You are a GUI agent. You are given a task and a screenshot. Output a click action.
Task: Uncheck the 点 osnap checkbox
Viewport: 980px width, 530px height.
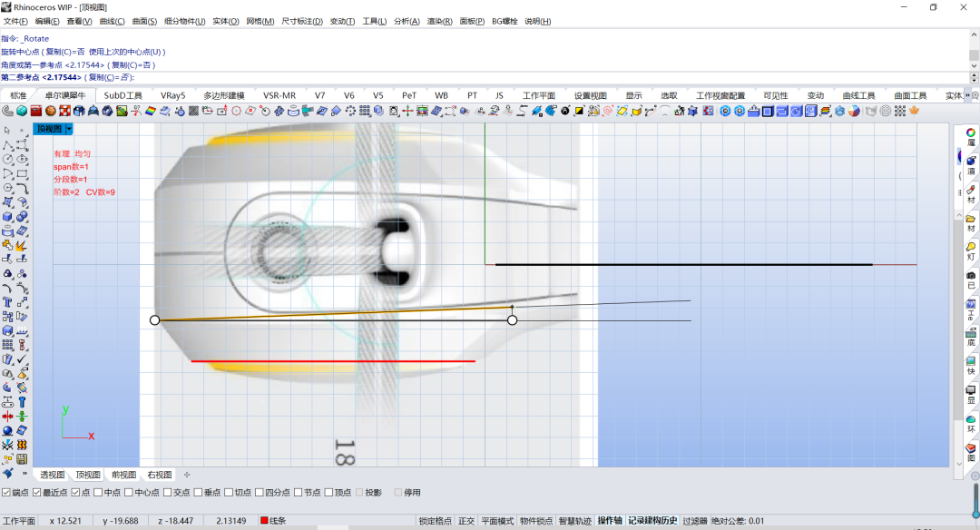[x=75, y=493]
